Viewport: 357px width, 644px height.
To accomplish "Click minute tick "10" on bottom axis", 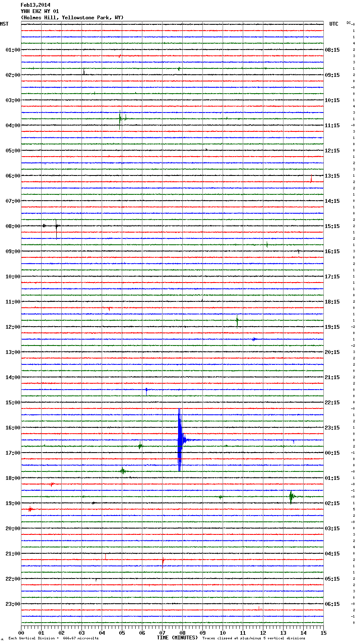I will (223, 633).
